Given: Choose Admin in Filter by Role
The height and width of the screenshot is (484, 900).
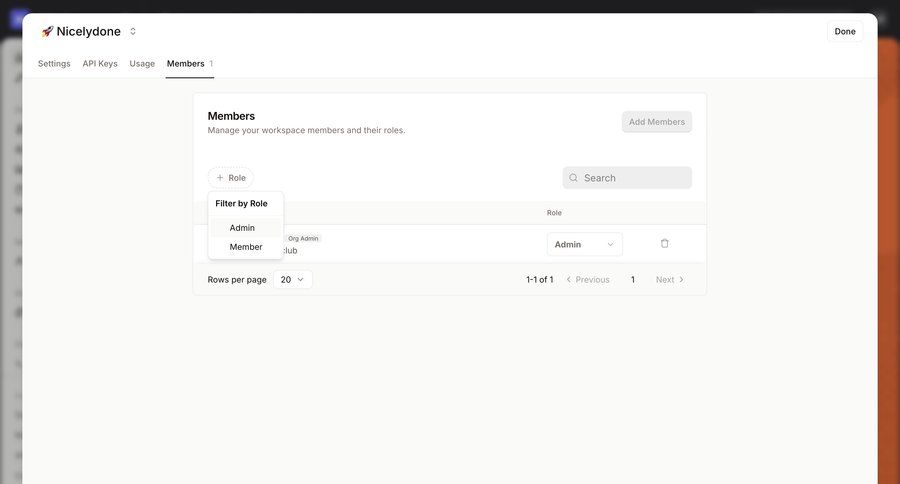Looking at the screenshot, I should click(x=242, y=228).
